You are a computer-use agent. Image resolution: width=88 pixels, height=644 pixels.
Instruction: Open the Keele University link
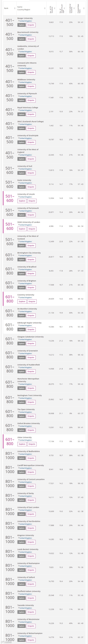tap(24, 180)
